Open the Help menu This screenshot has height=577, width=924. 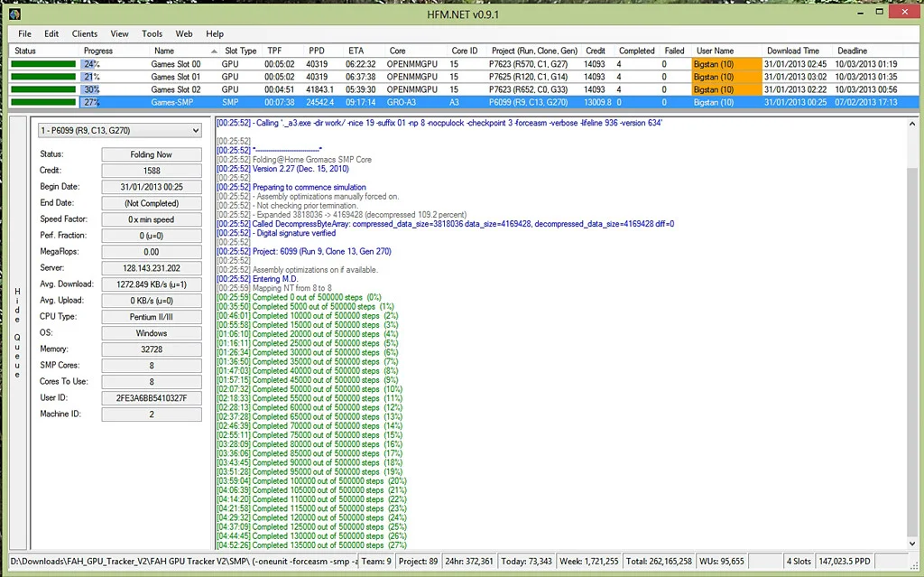click(215, 33)
